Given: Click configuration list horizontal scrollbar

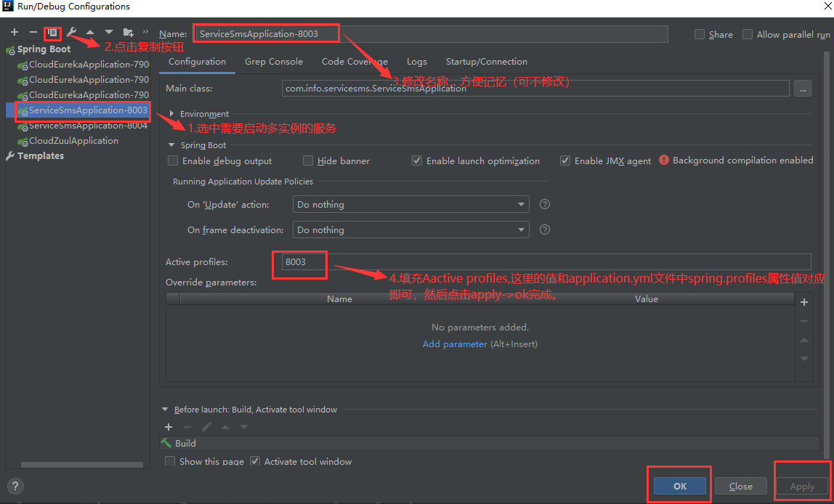Looking at the screenshot, I should tap(81, 465).
